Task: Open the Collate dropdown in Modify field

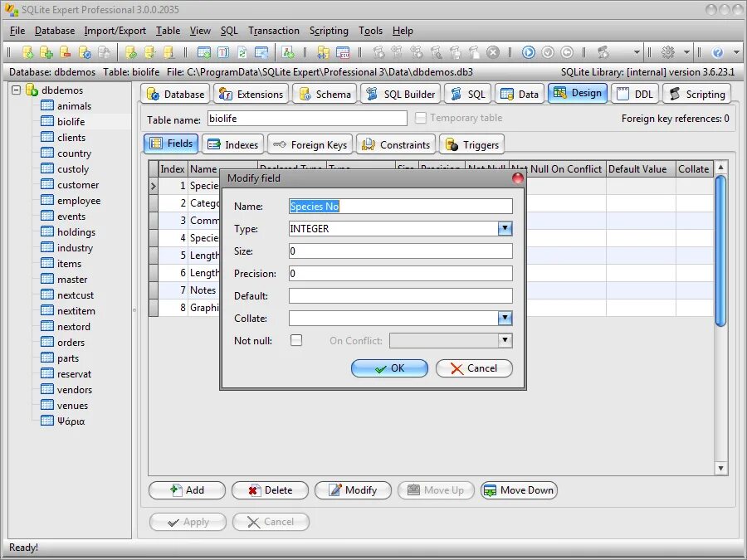Action: click(505, 318)
